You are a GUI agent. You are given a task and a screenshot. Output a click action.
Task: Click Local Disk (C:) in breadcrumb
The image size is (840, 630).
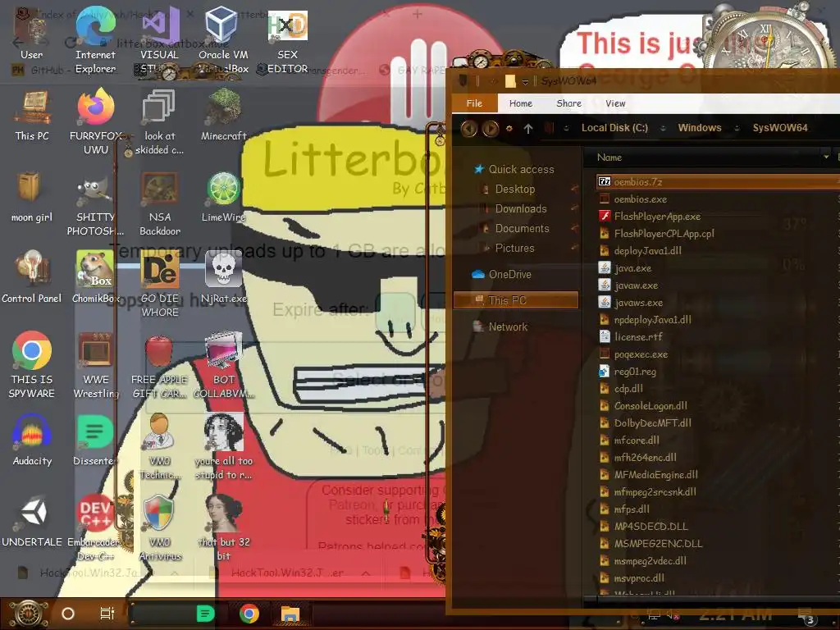pyautogui.click(x=614, y=128)
